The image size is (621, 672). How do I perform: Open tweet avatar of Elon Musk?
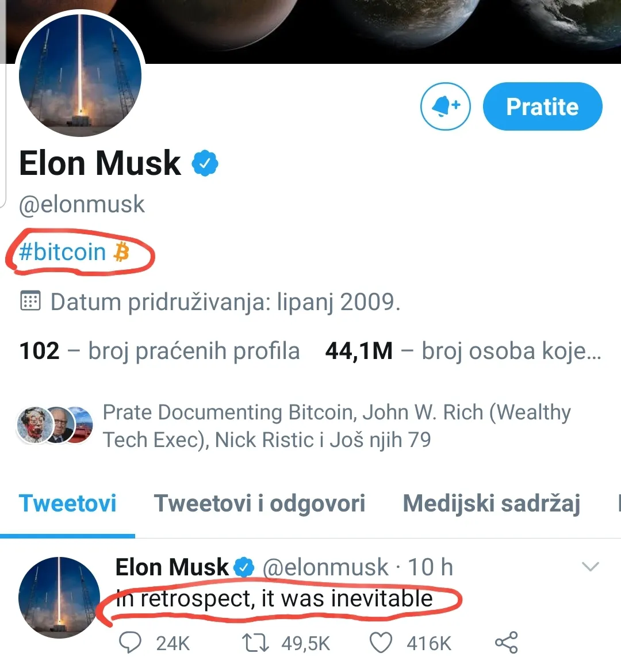pyautogui.click(x=59, y=597)
